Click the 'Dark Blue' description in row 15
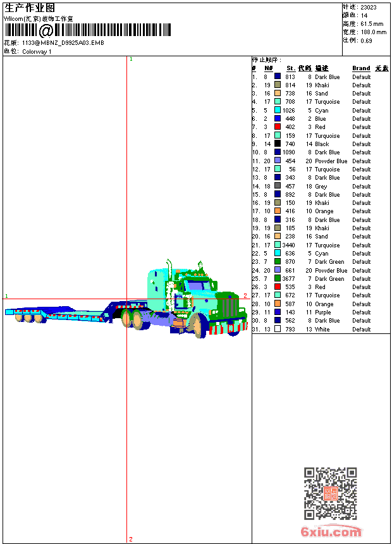The width and height of the screenshot is (392, 544). (x=327, y=195)
